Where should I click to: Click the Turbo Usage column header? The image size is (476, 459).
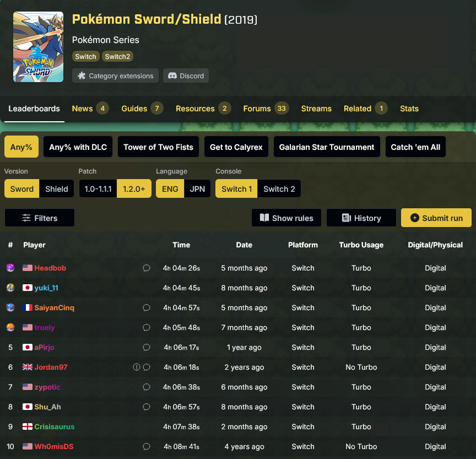coord(361,245)
